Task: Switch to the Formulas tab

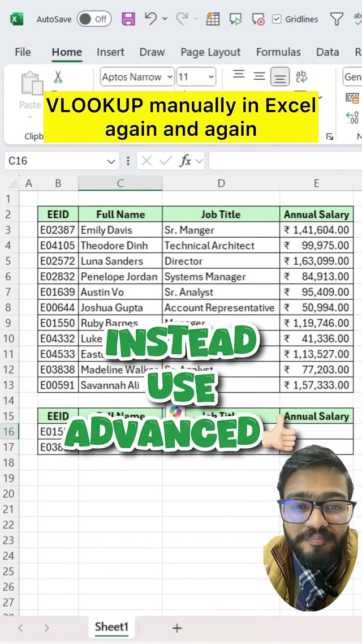Action: point(278,52)
